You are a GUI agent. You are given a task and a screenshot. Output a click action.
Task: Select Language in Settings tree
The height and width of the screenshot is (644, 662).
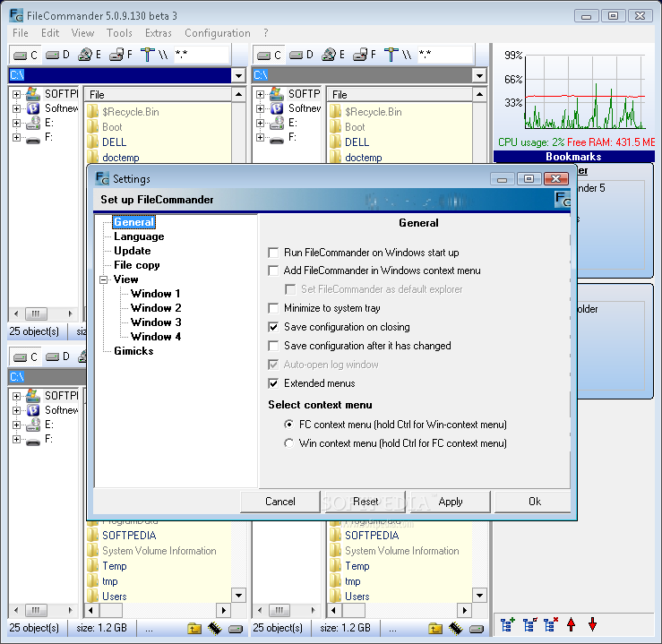(x=139, y=236)
